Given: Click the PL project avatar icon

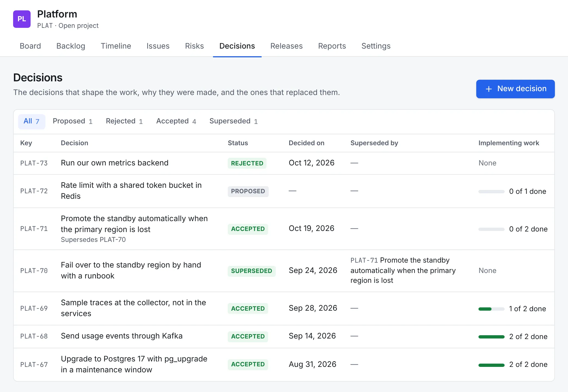Looking at the screenshot, I should [x=22, y=19].
